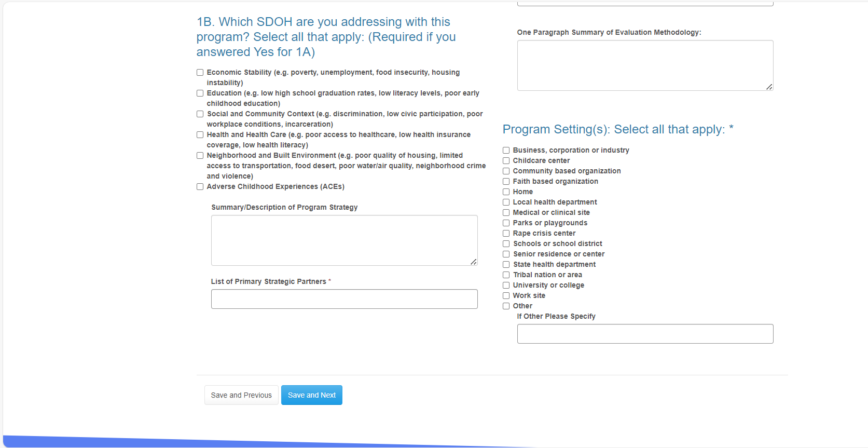
Task: Focus the If Other Please Specify field
Action: pos(645,334)
